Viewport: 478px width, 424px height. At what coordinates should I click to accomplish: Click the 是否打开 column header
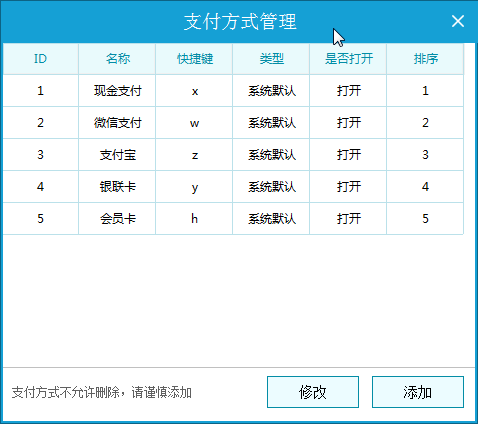coord(348,59)
